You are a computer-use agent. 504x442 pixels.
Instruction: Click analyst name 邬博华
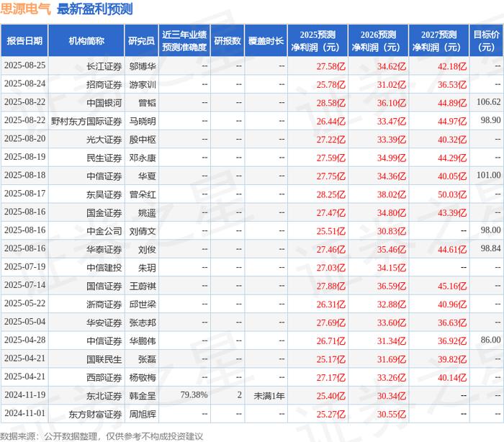click(x=143, y=66)
